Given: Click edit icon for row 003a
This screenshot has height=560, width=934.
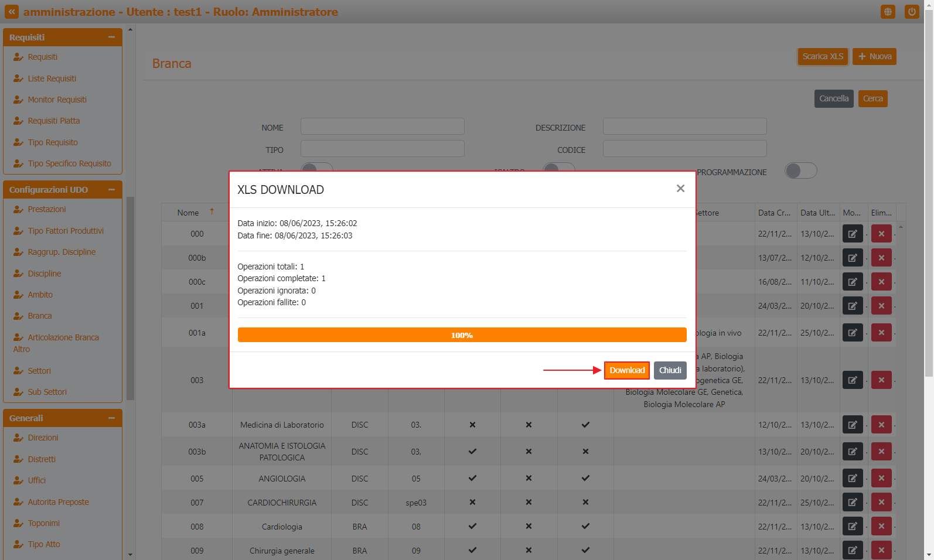Looking at the screenshot, I should [x=853, y=425].
